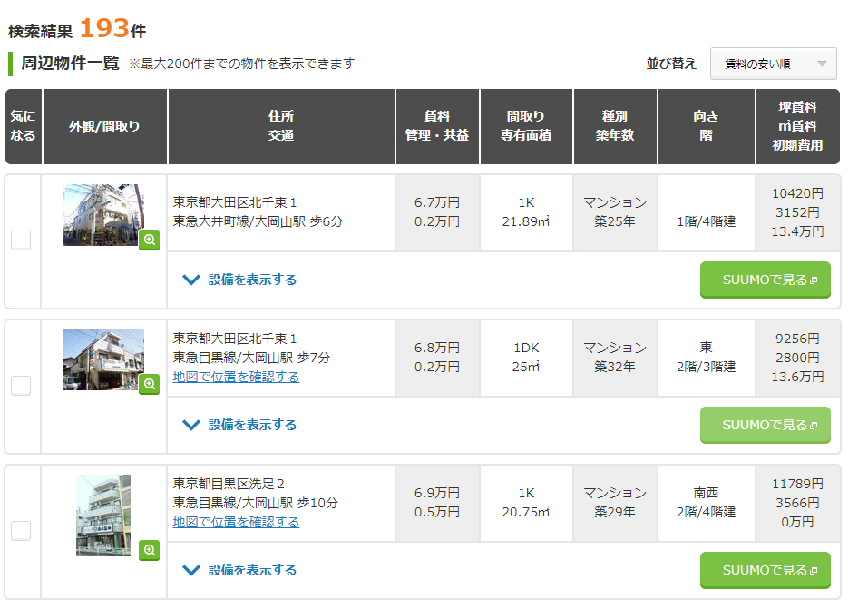Check the third property's 気になる checkbox
868x609 pixels.
click(x=21, y=531)
